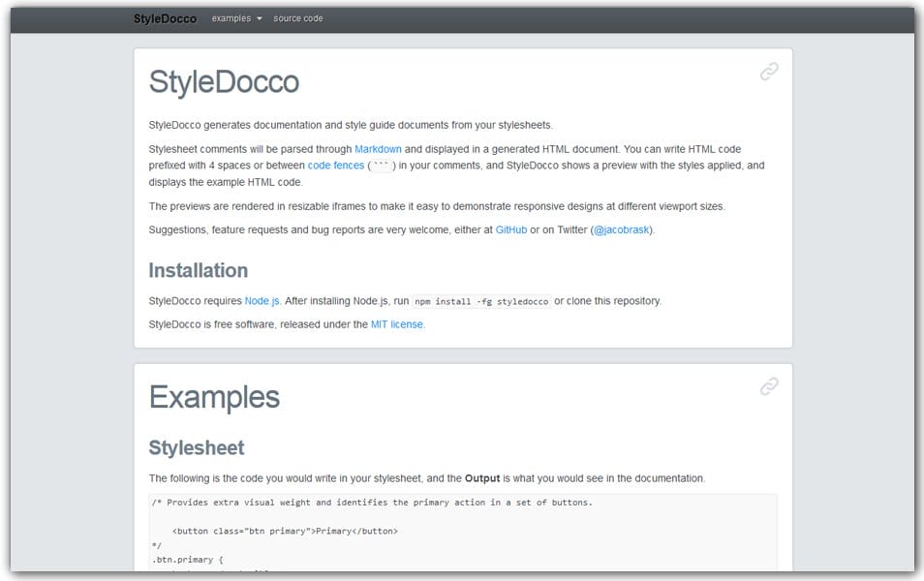Click the permalink anchor icon beside Examples
The image size is (924, 581).
[x=769, y=385]
